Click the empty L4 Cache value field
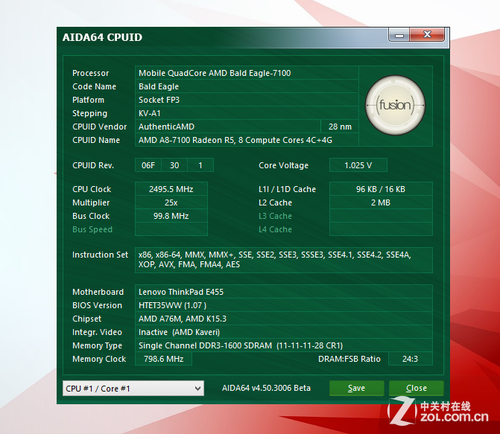Screen dimensions: 500x434 click(x=381, y=229)
